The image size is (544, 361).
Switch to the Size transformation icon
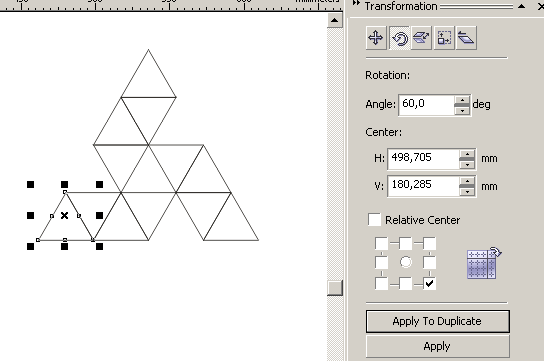coord(444,38)
